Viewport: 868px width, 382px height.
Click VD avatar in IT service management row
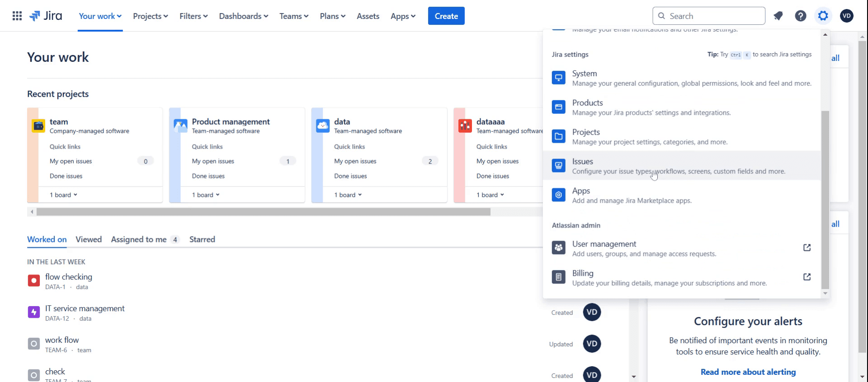click(x=592, y=312)
